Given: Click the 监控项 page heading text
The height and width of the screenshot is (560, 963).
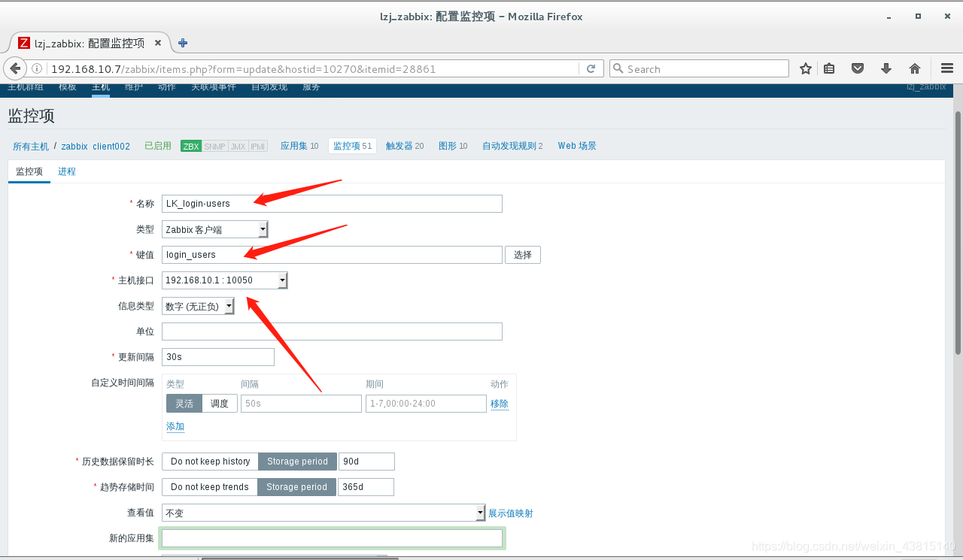Looking at the screenshot, I should coord(31,116).
